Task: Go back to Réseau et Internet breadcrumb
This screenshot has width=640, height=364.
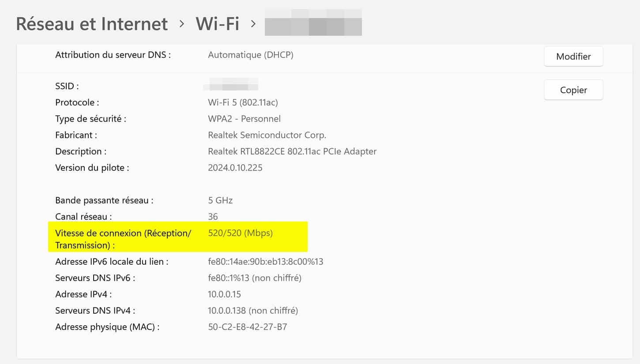Action: click(92, 24)
